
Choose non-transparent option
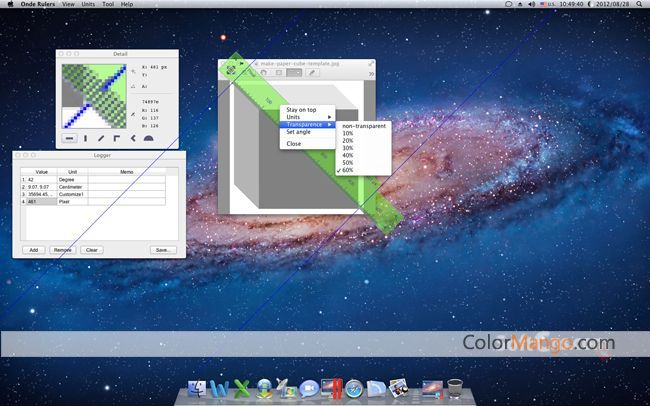pos(362,125)
